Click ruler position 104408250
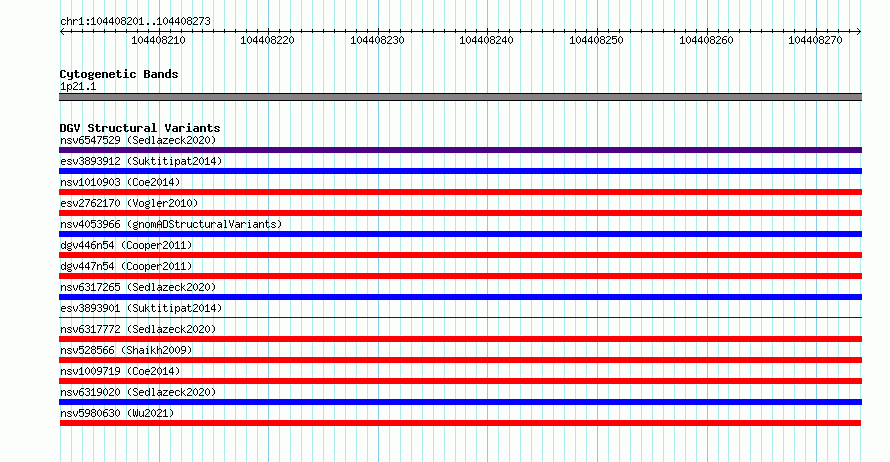The image size is (890, 462). [596, 40]
